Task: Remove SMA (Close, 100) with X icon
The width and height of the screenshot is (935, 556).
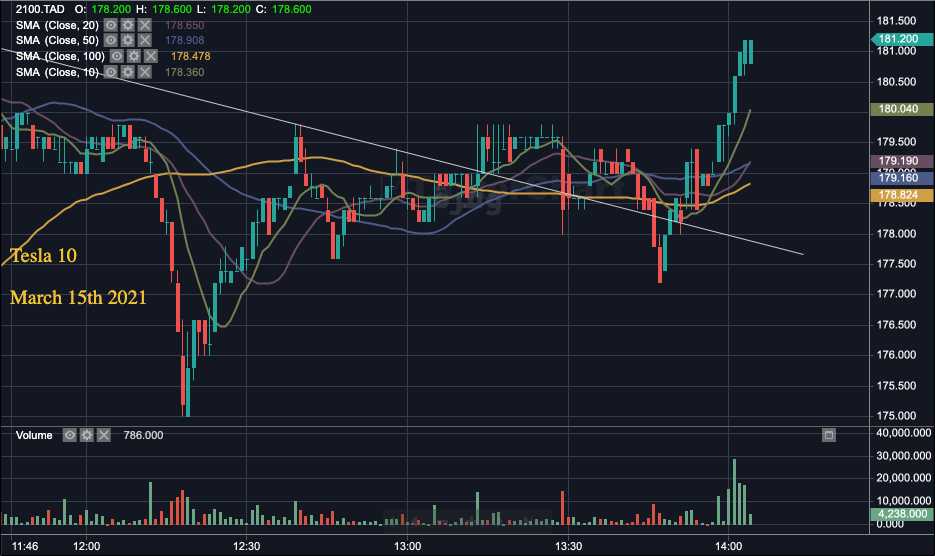Action: (x=151, y=56)
